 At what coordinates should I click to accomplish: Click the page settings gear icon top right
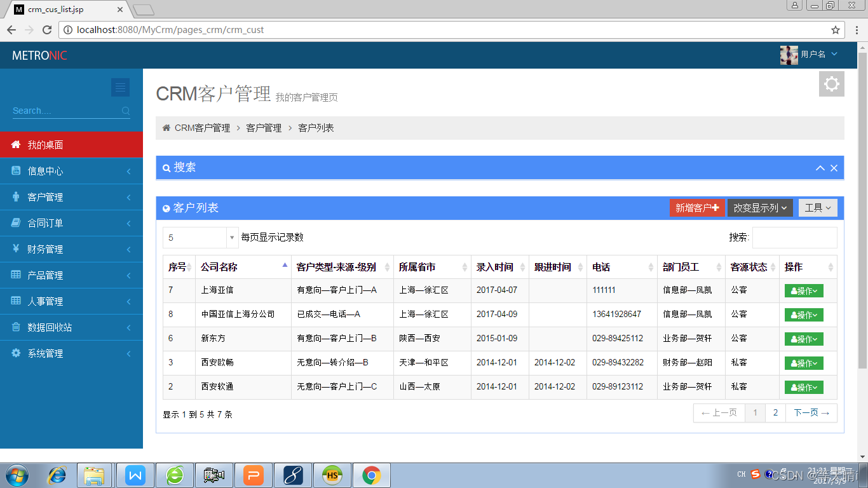pyautogui.click(x=831, y=83)
